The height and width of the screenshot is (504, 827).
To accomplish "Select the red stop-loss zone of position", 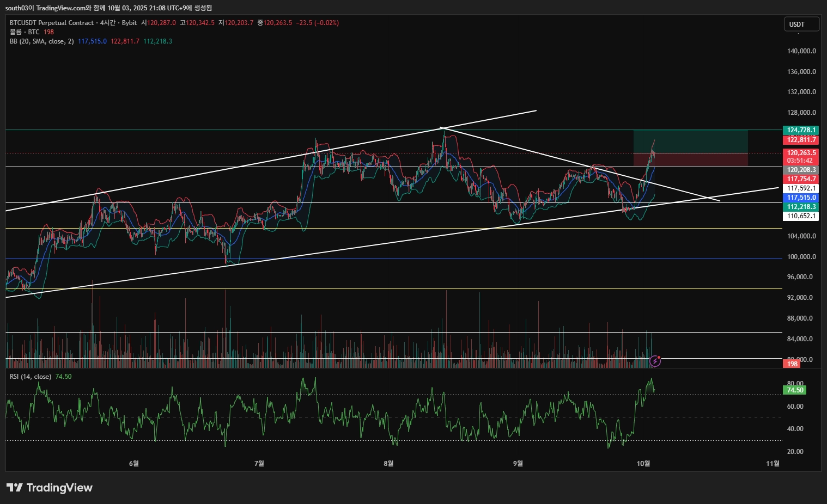I will coord(690,159).
